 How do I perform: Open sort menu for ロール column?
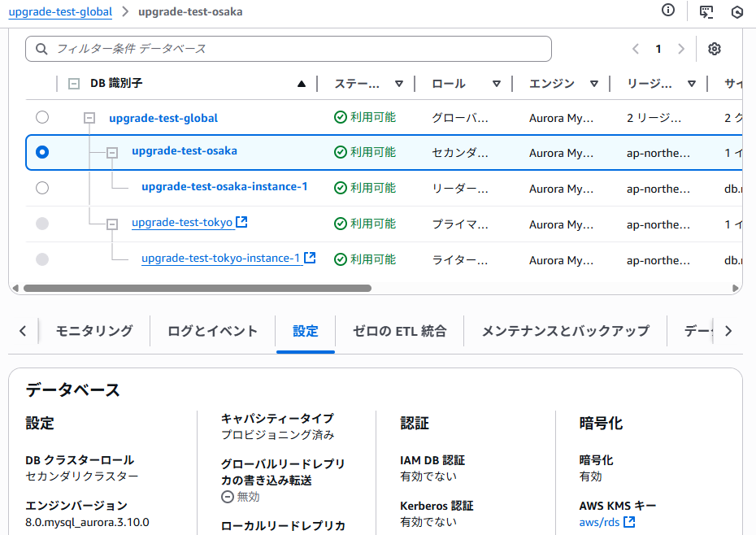(496, 84)
